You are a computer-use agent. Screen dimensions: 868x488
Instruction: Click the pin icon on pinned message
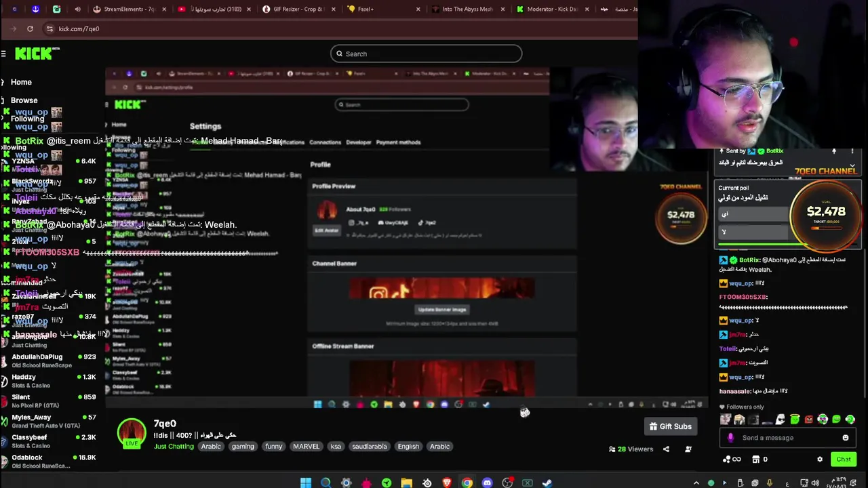coord(834,151)
